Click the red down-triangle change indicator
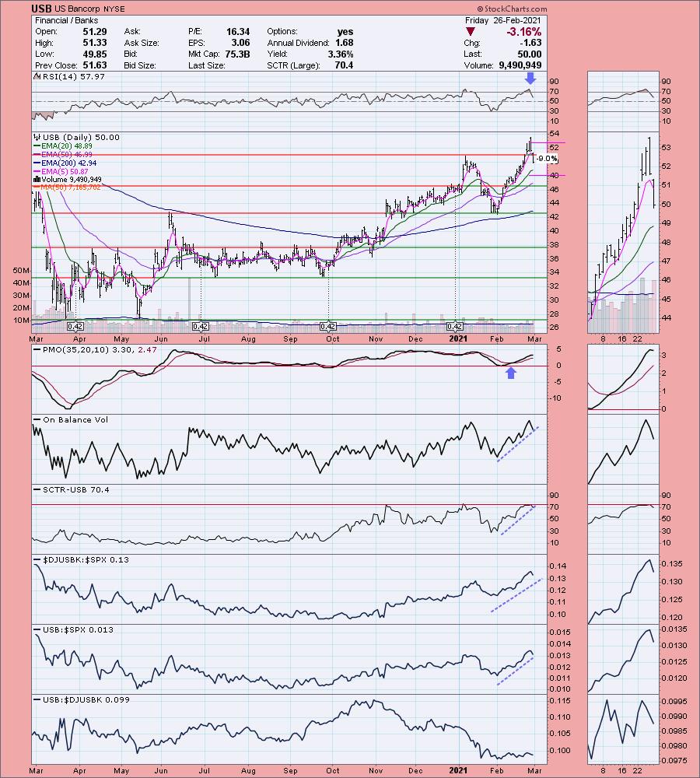700x778 pixels. pos(471,32)
